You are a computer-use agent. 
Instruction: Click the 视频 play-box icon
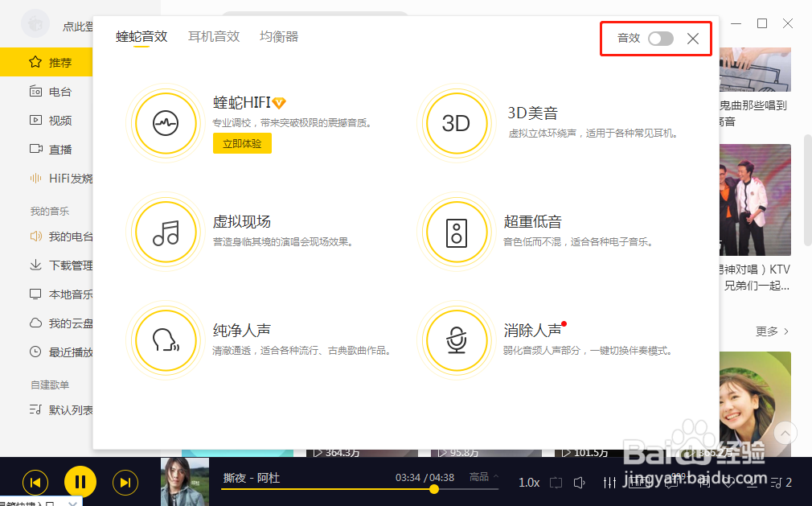click(35, 120)
